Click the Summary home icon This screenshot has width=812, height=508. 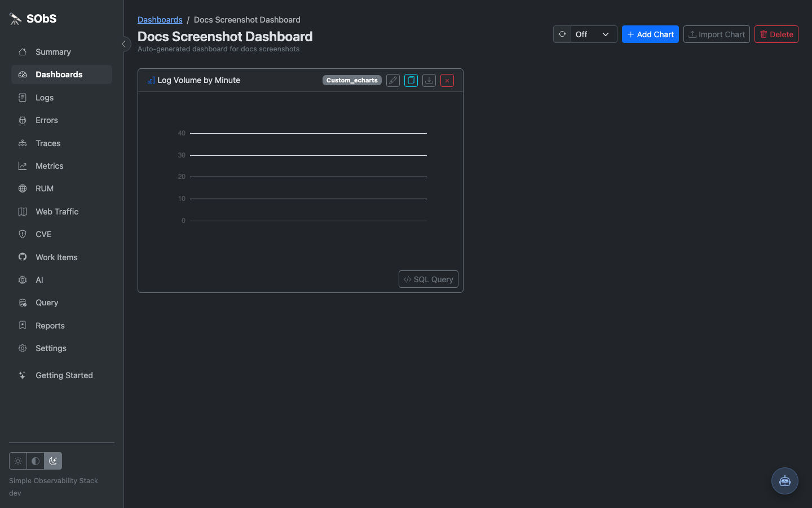point(23,52)
